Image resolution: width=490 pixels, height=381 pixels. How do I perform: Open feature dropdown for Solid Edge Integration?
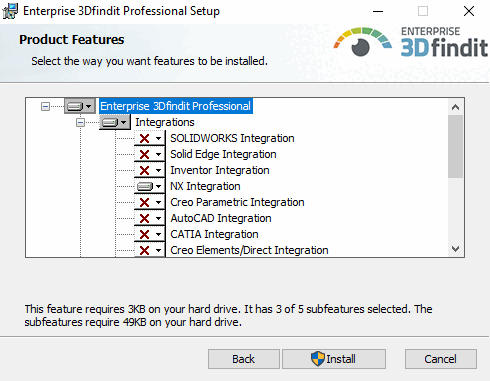coord(150,154)
